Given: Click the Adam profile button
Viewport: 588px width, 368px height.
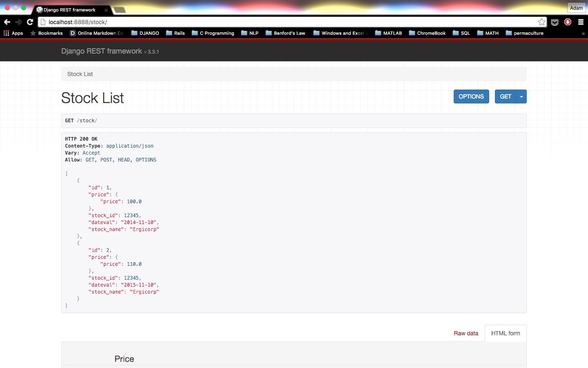Looking at the screenshot, I should click(576, 8).
